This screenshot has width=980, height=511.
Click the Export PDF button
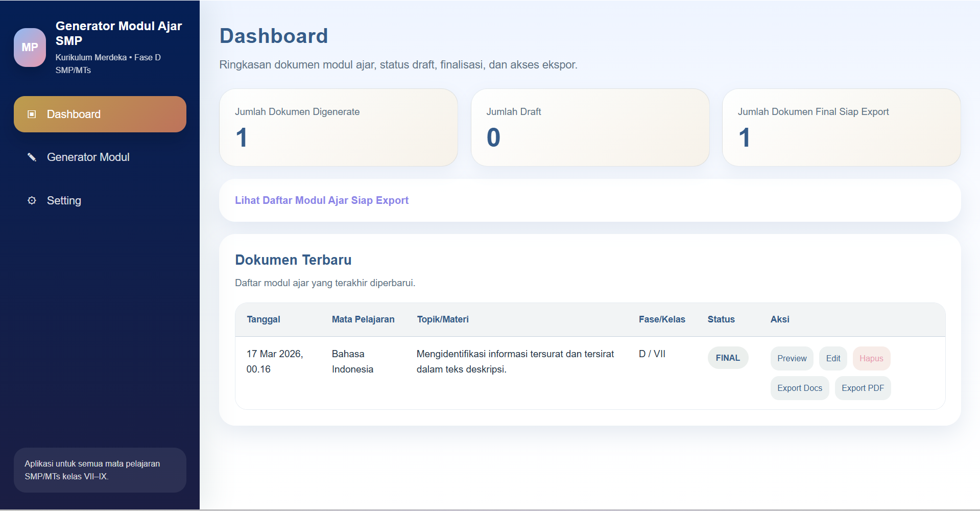point(863,388)
